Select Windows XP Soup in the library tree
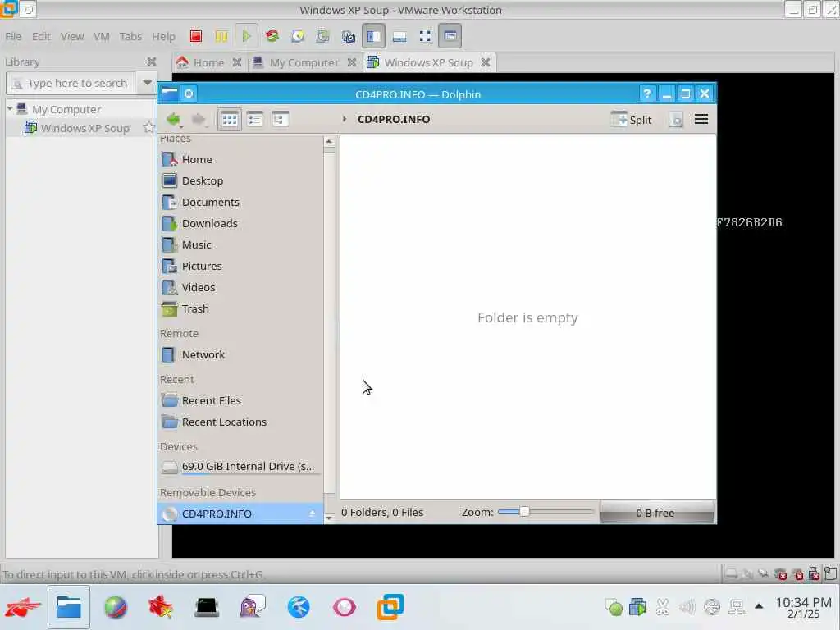 [x=84, y=128]
